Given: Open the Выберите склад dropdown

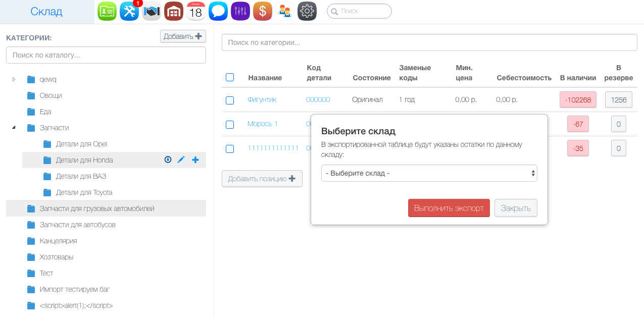Looking at the screenshot, I should coord(429,173).
